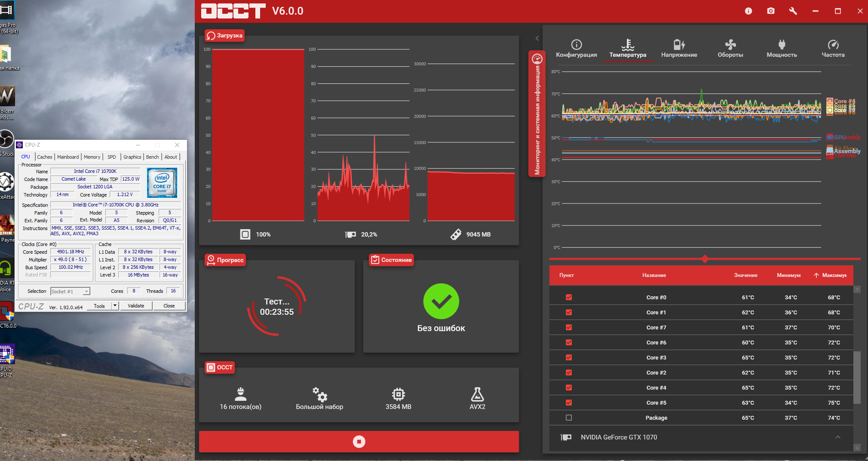
Task: Uncheck the Core #1 checkbox
Action: [x=569, y=312]
